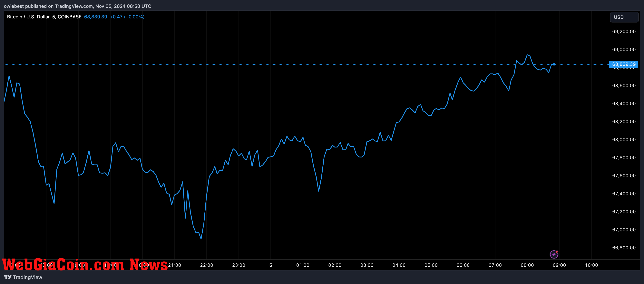Image resolution: width=644 pixels, height=284 pixels.
Task: Click the published-by header text at top
Action: [77, 6]
